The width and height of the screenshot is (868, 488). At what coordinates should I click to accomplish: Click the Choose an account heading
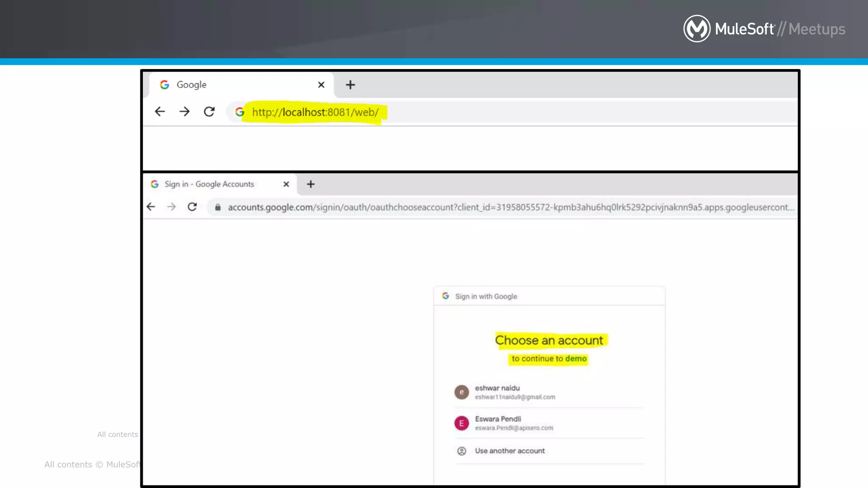pyautogui.click(x=549, y=340)
